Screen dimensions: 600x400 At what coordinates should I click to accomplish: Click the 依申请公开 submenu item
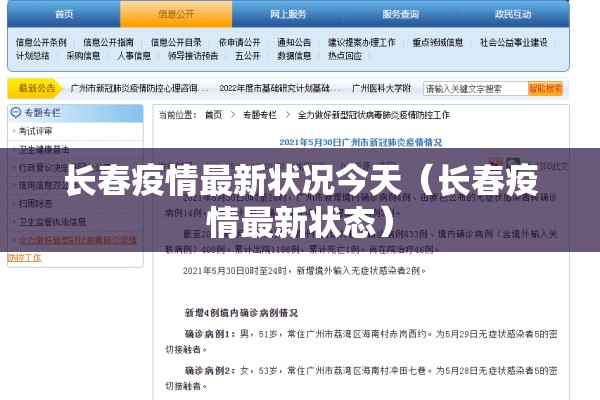pyautogui.click(x=239, y=42)
